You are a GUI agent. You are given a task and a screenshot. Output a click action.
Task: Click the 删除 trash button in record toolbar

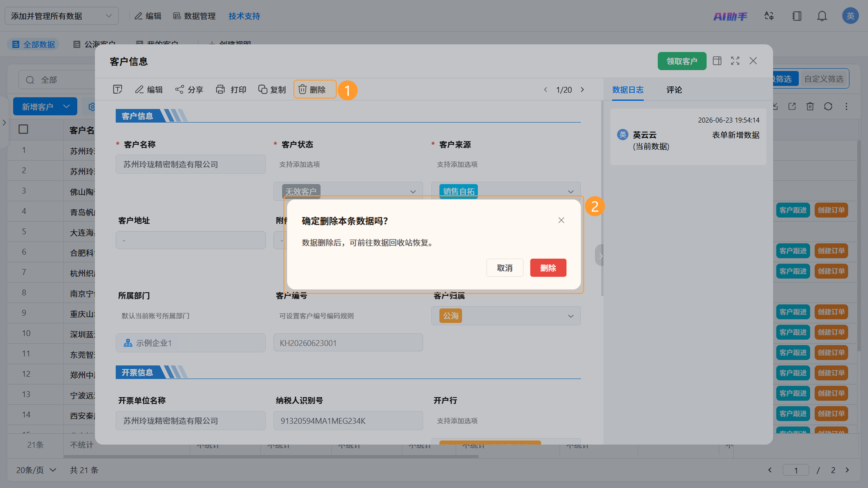pos(315,89)
